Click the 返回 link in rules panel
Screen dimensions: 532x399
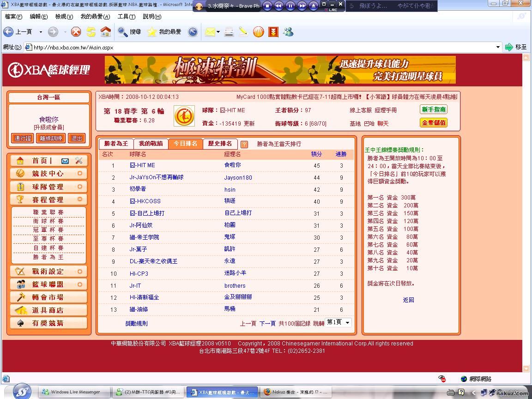[409, 300]
